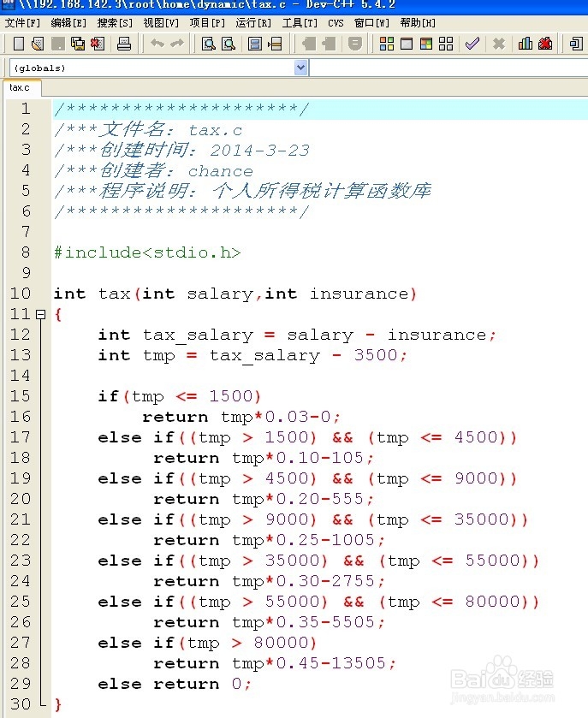588x718 pixels.
Task: Click the 'return tmp*0.25-1005;' line
Action: point(270,540)
